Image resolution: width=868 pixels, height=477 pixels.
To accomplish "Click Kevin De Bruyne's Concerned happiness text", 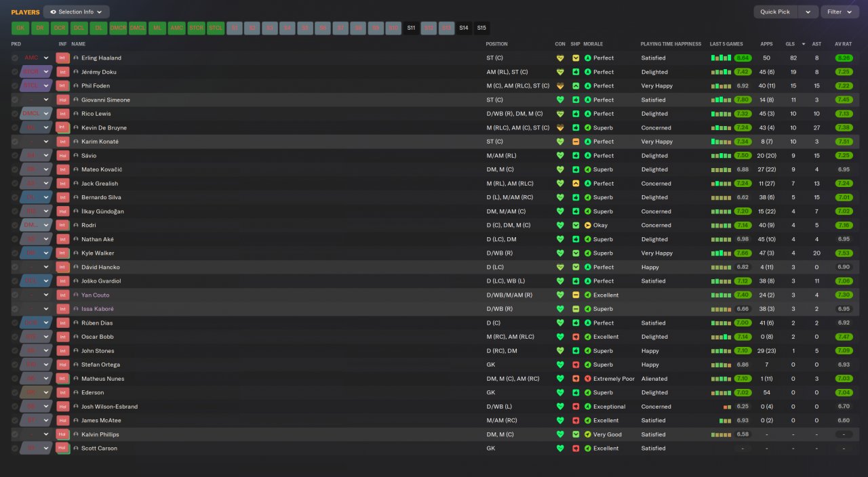I will click(x=656, y=128).
